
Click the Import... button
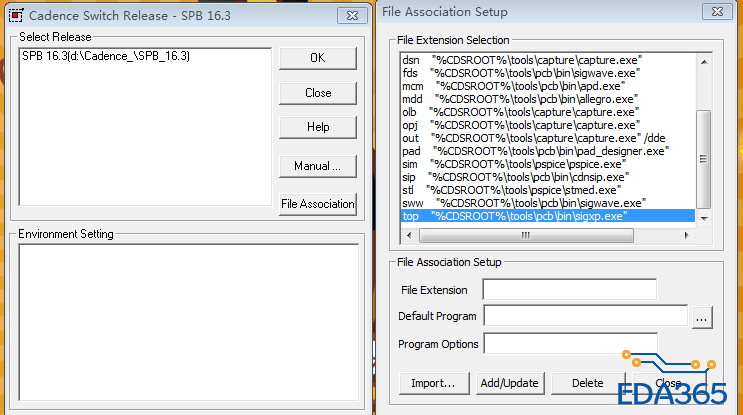[434, 383]
